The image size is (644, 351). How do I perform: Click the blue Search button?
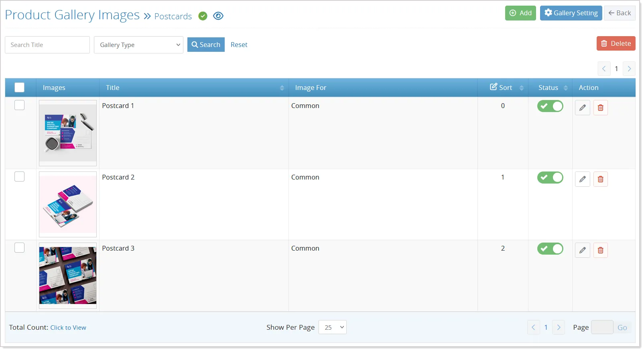click(x=206, y=45)
